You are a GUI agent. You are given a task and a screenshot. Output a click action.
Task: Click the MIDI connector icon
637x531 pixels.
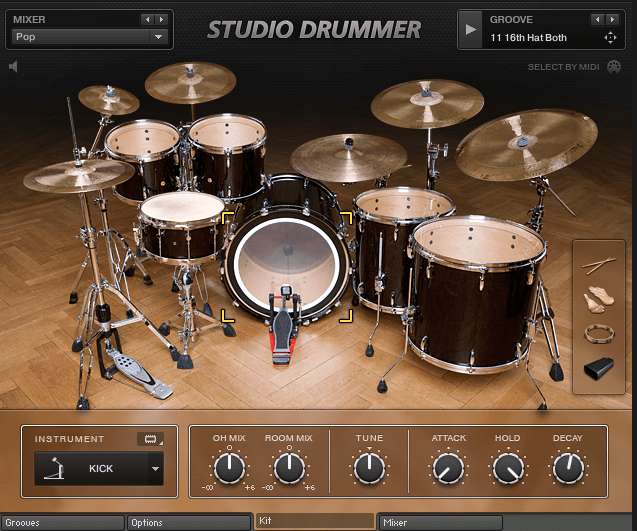(x=614, y=67)
